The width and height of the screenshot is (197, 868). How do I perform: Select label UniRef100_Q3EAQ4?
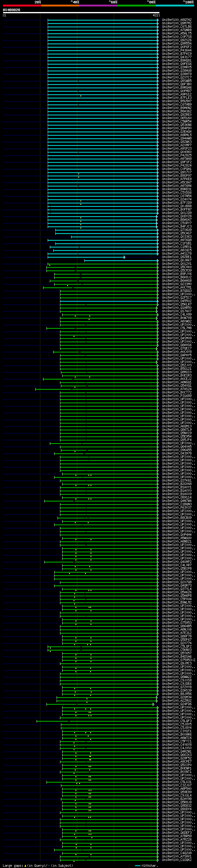click(x=177, y=132)
